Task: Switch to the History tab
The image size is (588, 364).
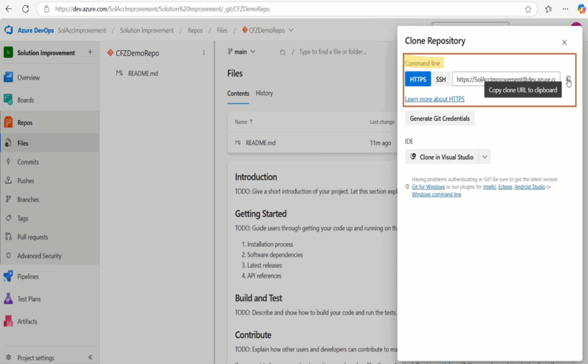Action: [x=264, y=93]
